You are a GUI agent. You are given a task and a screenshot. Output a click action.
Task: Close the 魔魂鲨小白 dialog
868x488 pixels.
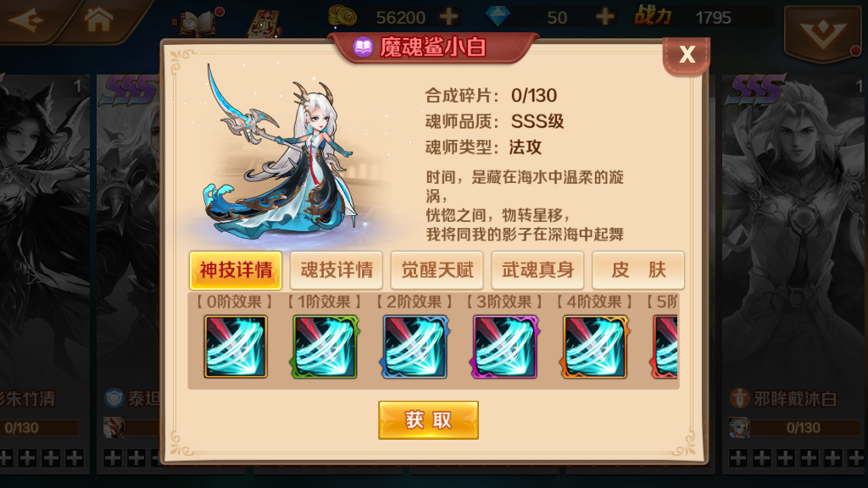click(x=687, y=55)
